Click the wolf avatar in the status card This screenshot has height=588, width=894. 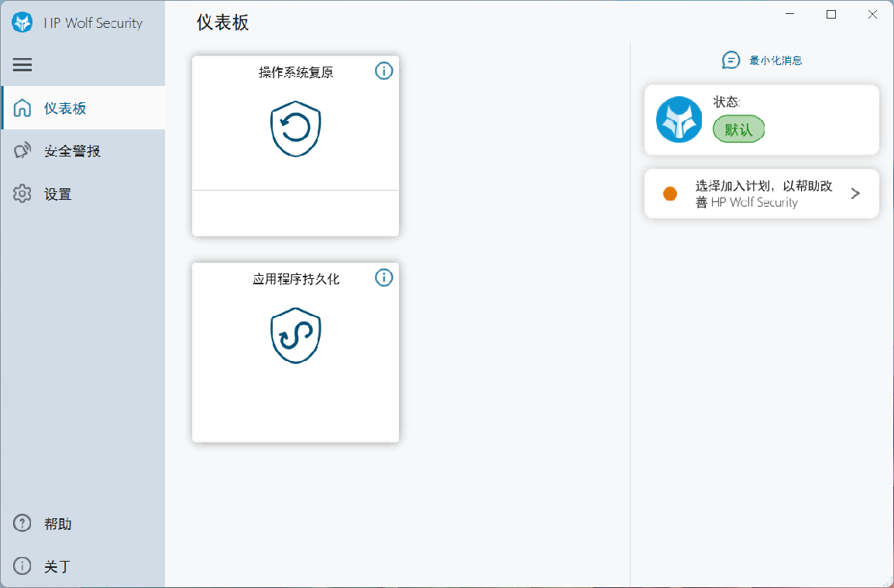[x=679, y=119]
